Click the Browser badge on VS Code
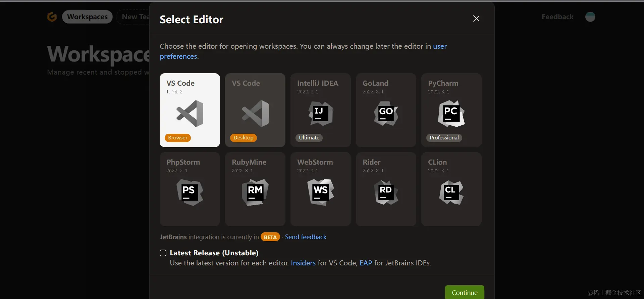 [178, 138]
